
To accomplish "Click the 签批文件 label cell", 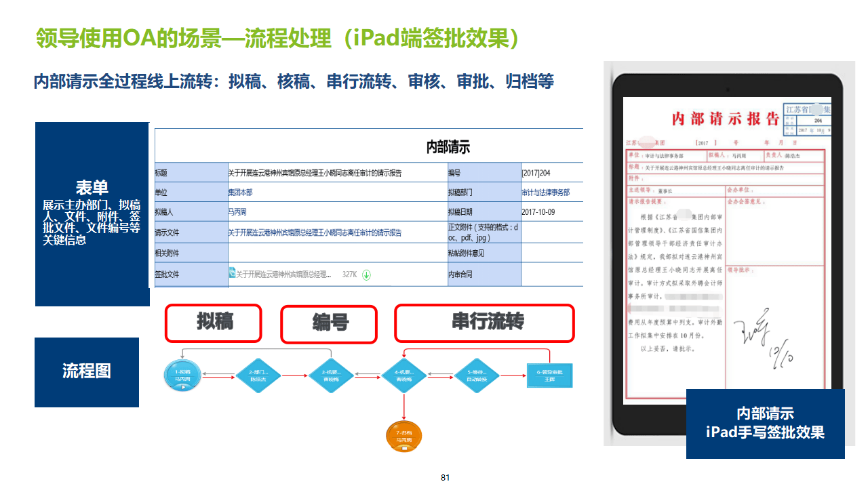I will click(x=191, y=274).
